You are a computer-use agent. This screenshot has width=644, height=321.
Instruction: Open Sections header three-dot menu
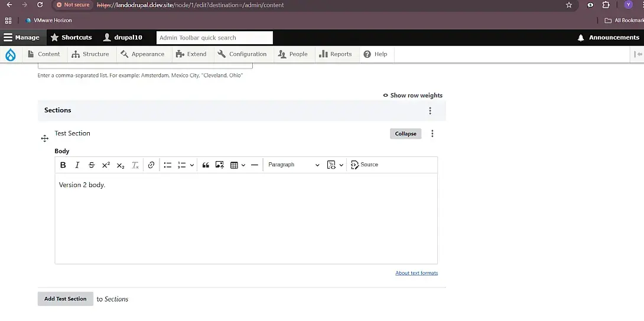[430, 111]
